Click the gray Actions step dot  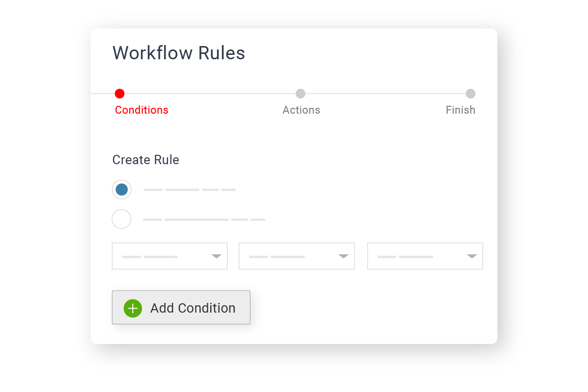[300, 94]
